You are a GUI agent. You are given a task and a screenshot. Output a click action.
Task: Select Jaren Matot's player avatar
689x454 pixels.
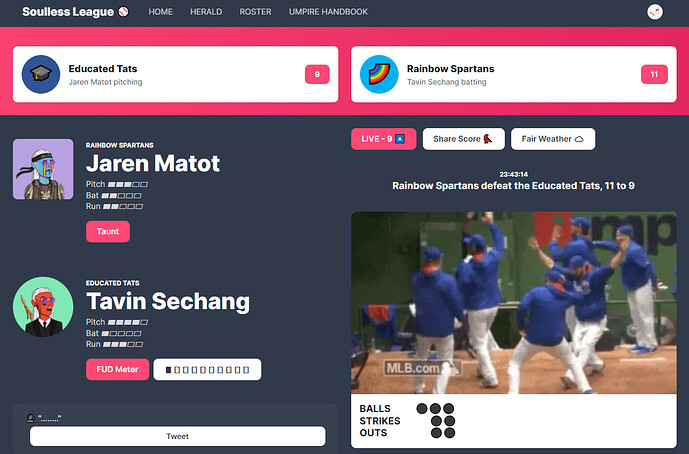click(x=43, y=169)
